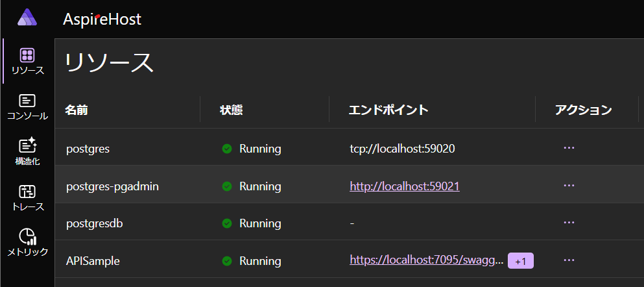Click the tcp://localhost:59020 endpoint text
644x287 pixels.
(402, 149)
